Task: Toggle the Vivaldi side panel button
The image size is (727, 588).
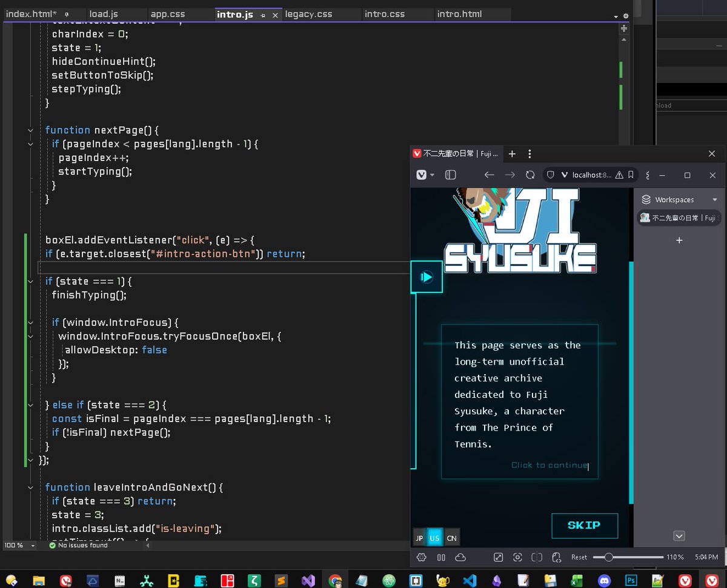Action: (450, 174)
